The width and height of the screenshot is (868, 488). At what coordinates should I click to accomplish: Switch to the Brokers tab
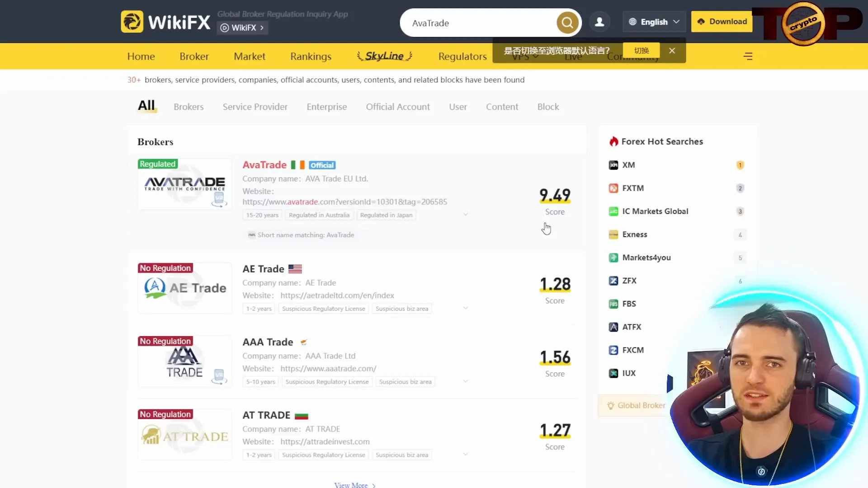189,107
